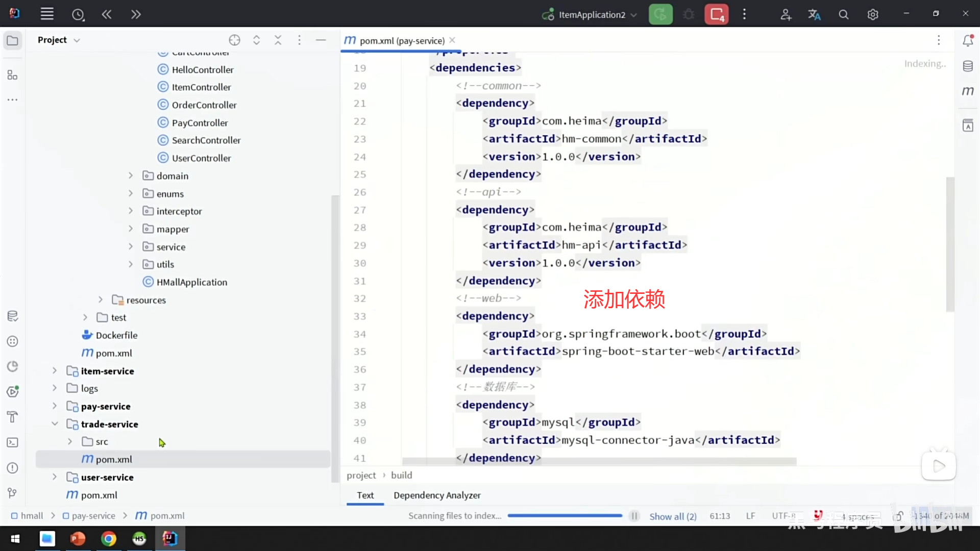
Task: Expand the item-service module
Action: [55, 371]
